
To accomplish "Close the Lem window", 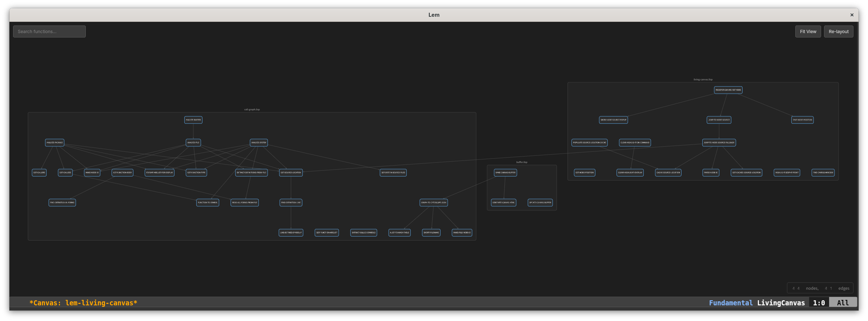I will point(852,15).
